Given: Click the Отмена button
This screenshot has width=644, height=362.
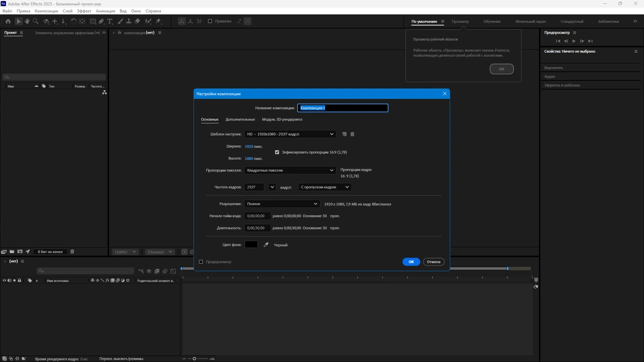Looking at the screenshot, I should 434,262.
